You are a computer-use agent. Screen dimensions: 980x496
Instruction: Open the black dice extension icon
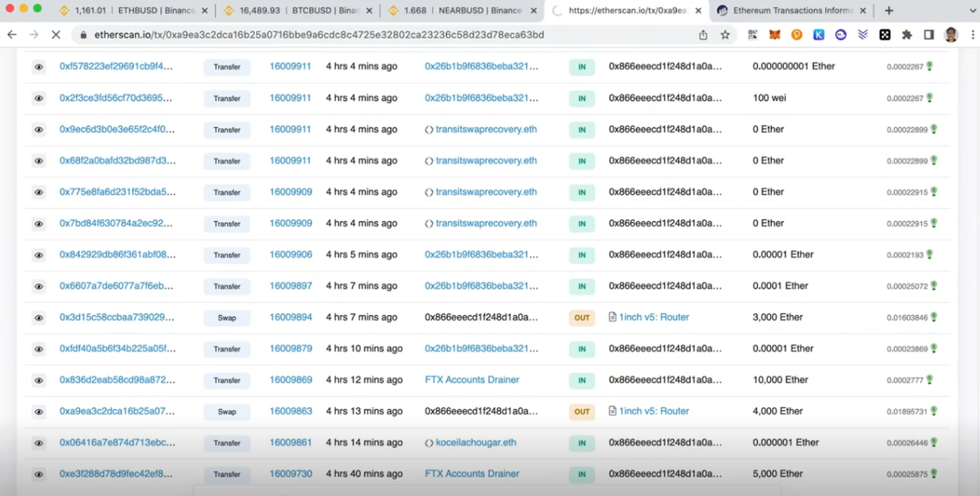[884, 35]
